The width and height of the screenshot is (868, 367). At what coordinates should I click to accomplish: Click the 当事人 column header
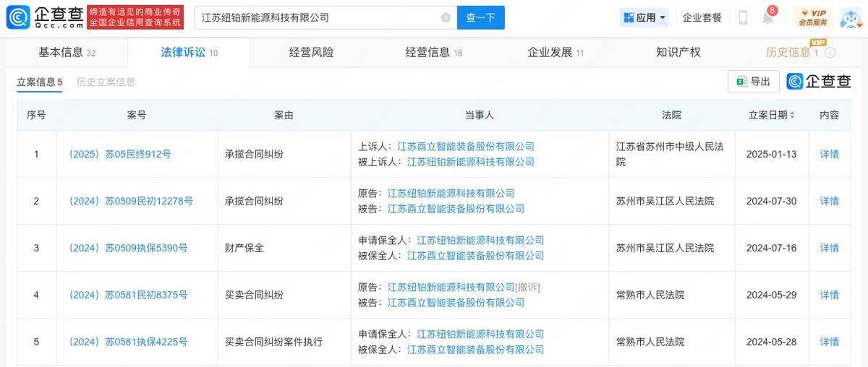(480, 116)
